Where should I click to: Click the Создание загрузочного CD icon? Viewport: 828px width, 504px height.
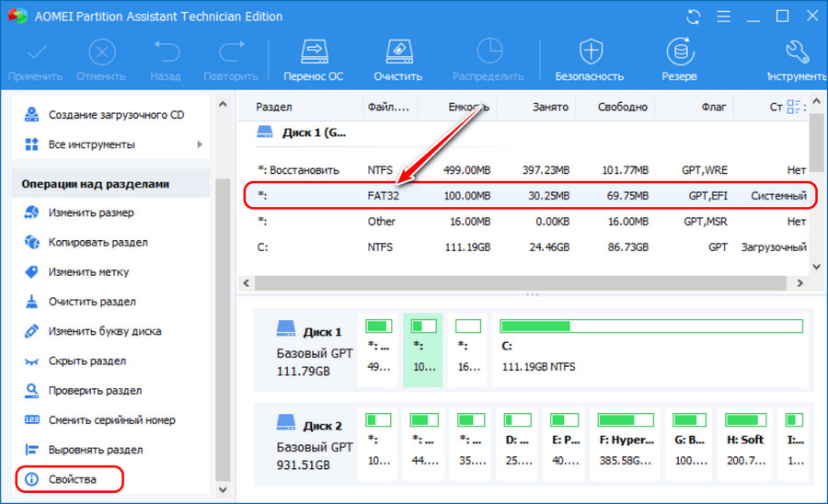coord(32,115)
